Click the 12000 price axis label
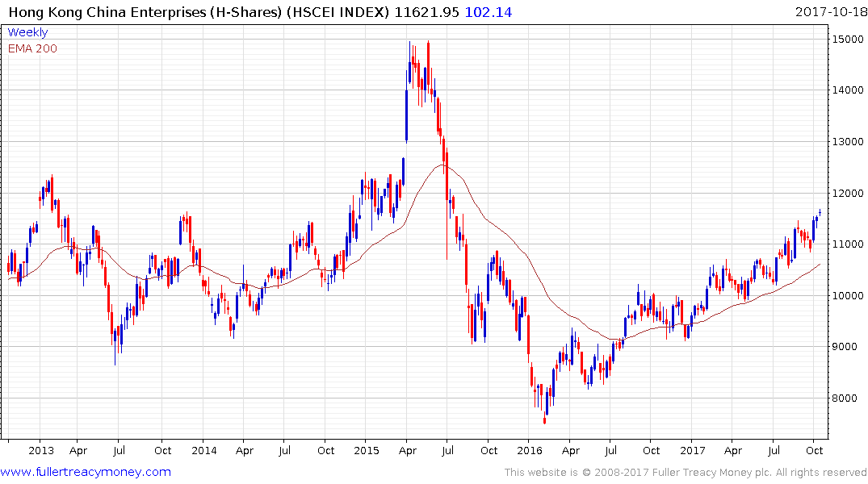This screenshot has height=484, width=868. (x=845, y=193)
